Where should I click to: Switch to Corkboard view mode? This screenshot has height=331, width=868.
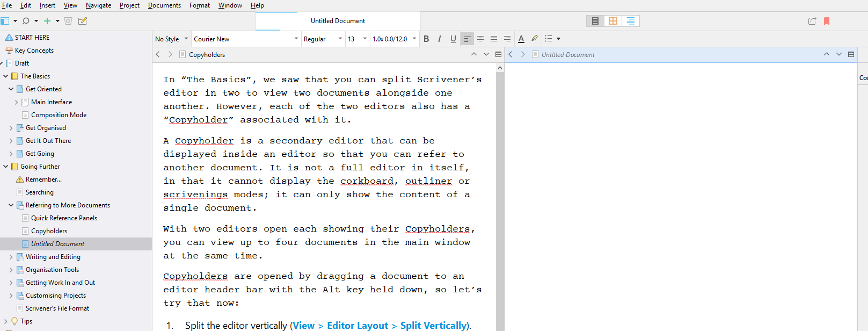tap(612, 21)
